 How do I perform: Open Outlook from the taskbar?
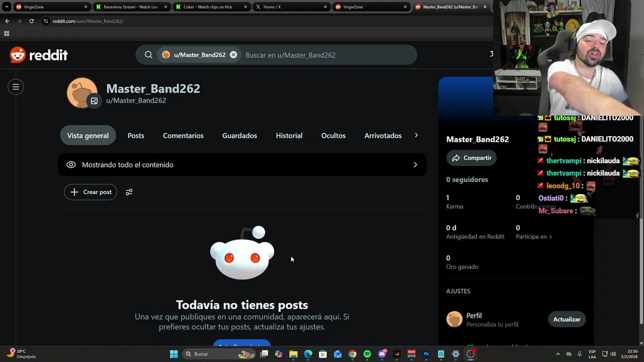338,354
